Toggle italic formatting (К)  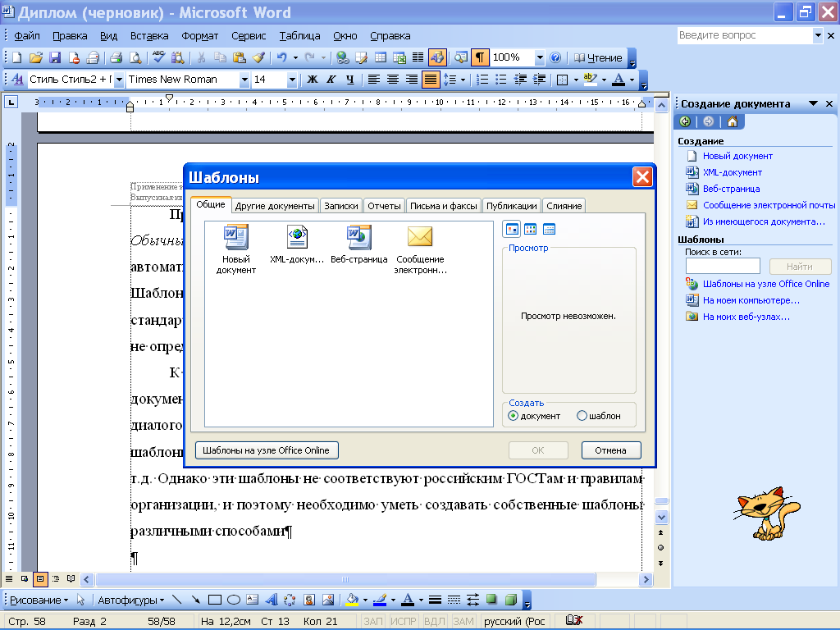pyautogui.click(x=331, y=80)
